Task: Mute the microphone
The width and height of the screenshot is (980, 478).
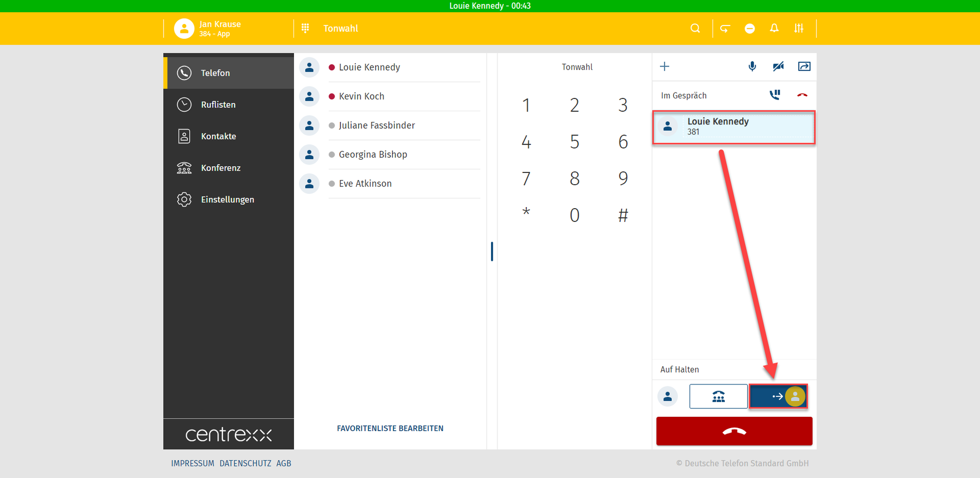Action: 752,67
